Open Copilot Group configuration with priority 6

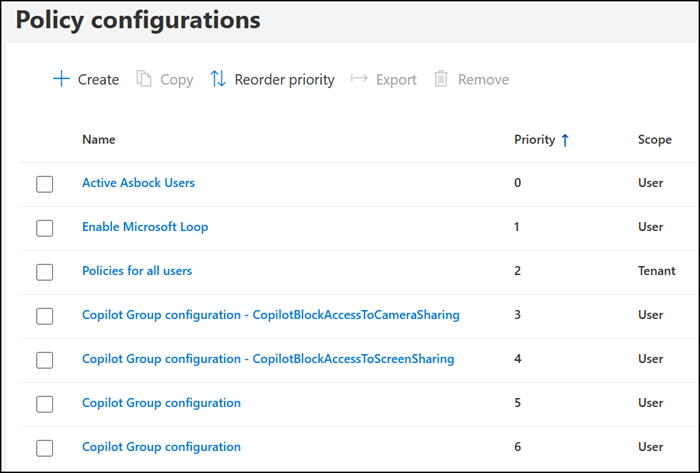pyautogui.click(x=161, y=447)
